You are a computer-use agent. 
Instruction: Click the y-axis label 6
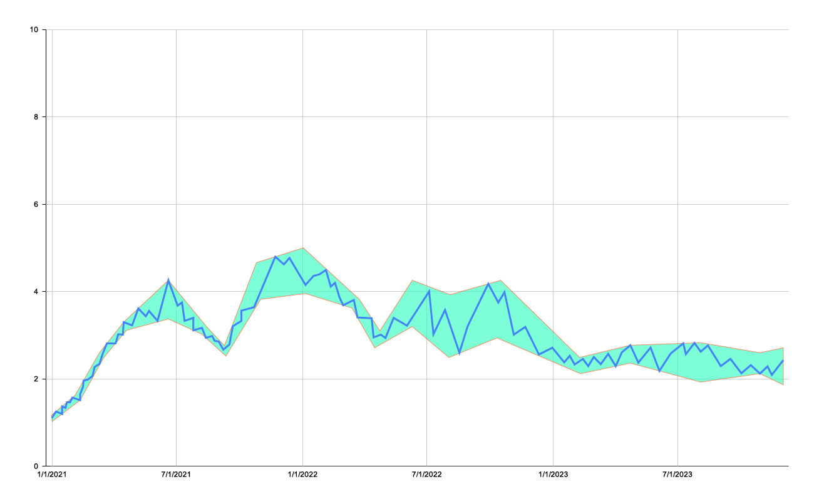pos(36,204)
